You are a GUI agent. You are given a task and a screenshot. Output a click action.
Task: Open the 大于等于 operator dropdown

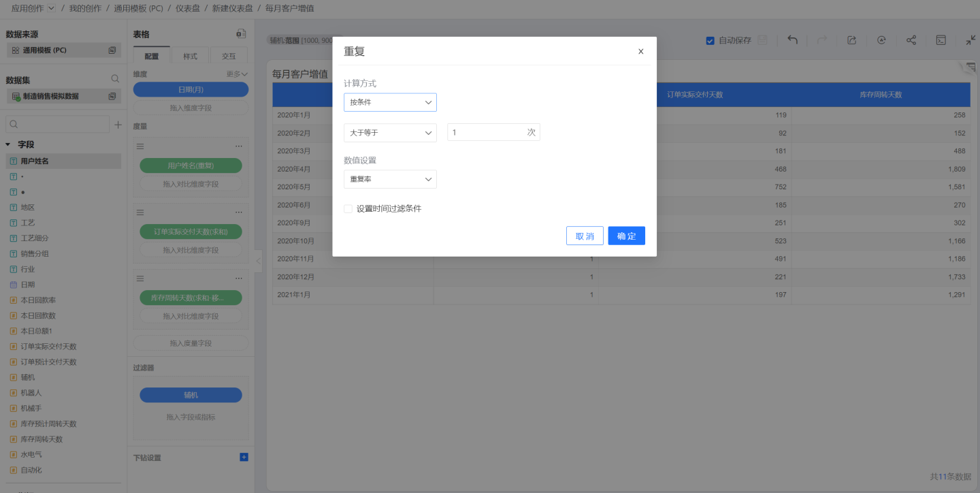pyautogui.click(x=390, y=133)
